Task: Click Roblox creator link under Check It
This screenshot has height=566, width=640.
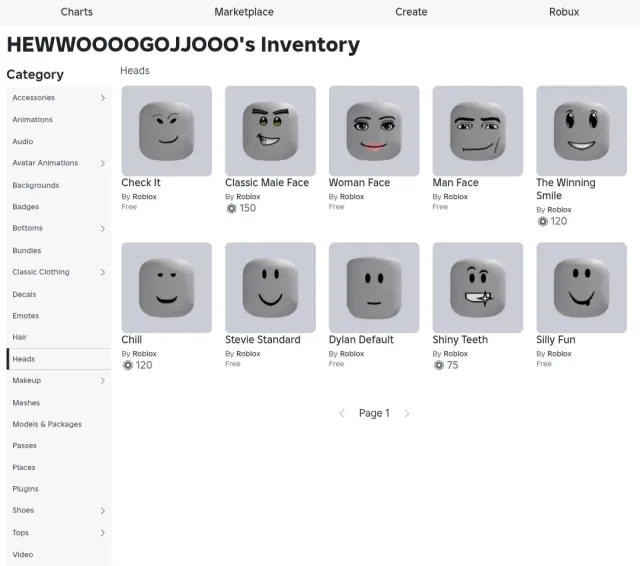Action: coord(144,197)
